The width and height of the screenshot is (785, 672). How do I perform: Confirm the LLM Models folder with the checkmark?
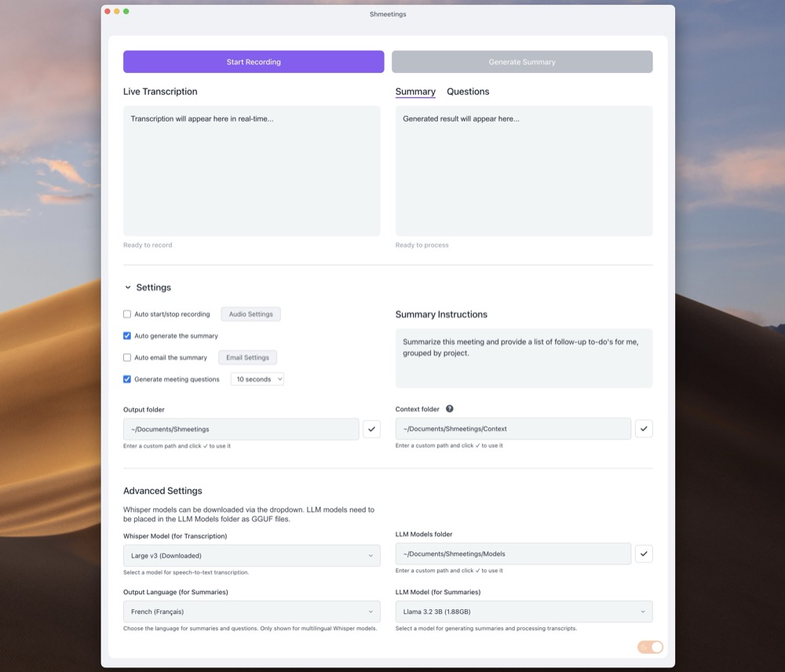(644, 553)
